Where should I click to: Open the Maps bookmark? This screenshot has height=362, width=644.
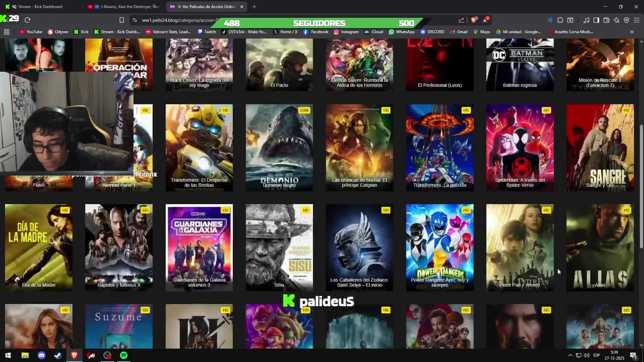pyautogui.click(x=481, y=32)
